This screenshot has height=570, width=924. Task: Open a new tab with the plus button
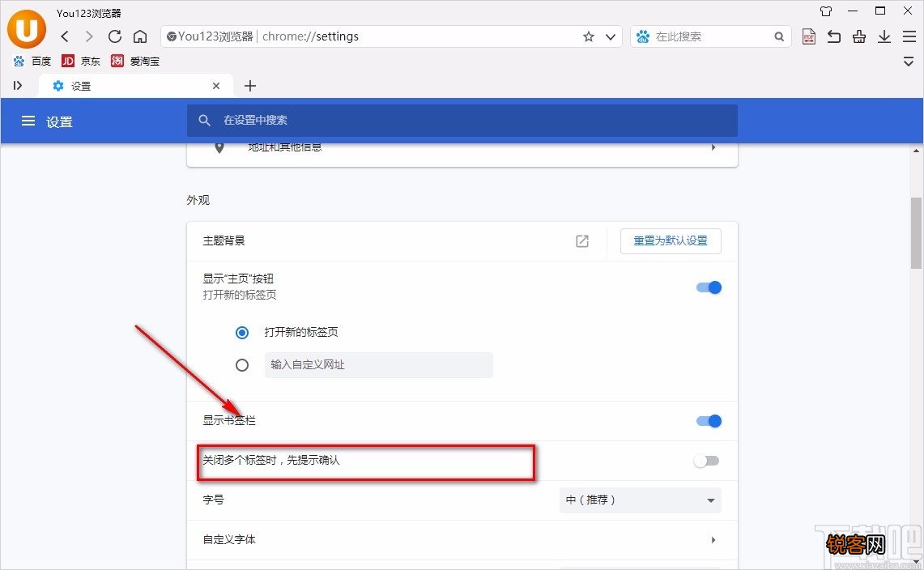click(x=250, y=85)
